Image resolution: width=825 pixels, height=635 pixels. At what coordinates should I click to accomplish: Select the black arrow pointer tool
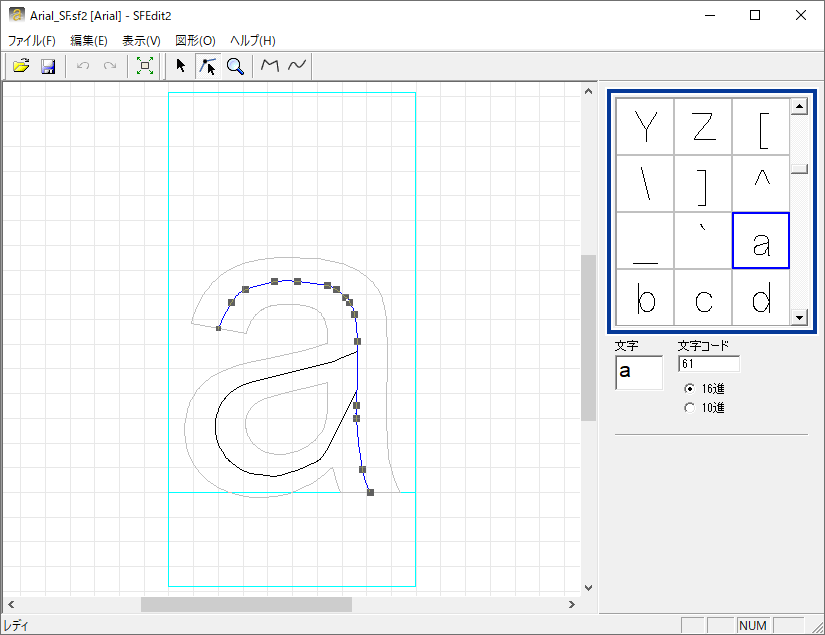point(180,66)
